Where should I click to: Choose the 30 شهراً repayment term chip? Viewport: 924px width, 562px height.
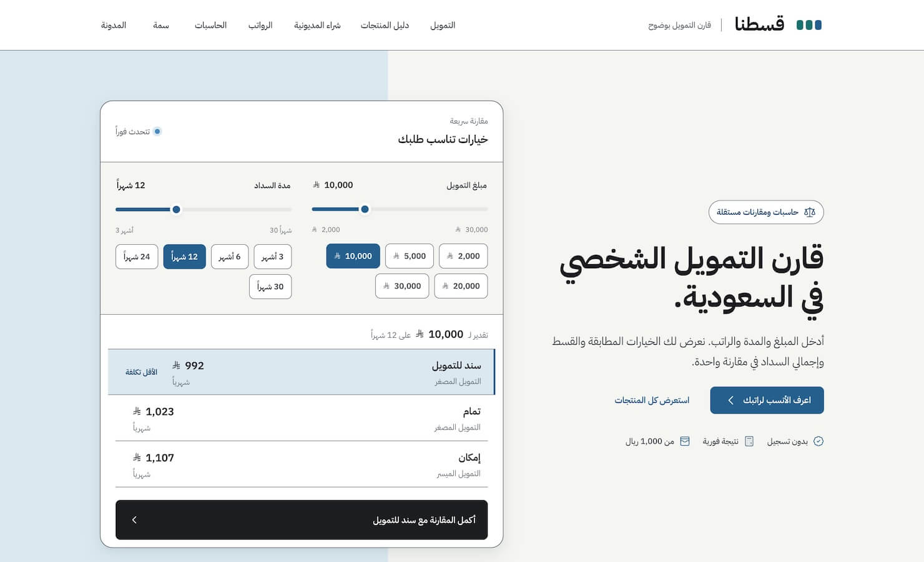tap(270, 287)
